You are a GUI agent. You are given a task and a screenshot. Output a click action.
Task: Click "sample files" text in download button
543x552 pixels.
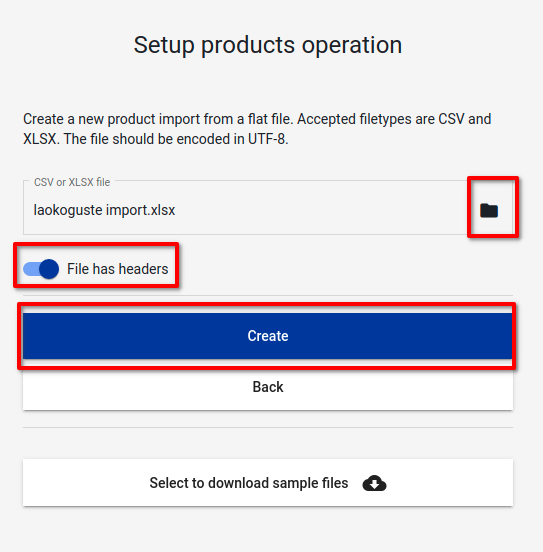(x=310, y=483)
